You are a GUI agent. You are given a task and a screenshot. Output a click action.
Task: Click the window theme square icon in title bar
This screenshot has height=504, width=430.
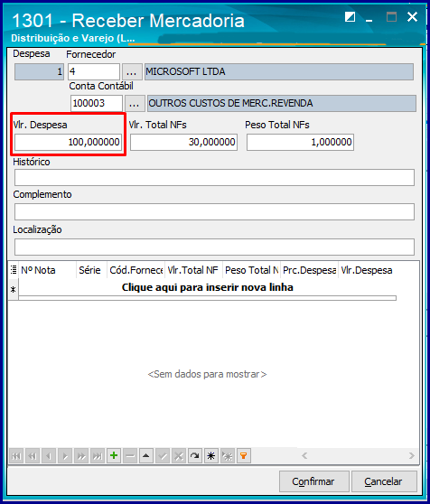tap(350, 17)
